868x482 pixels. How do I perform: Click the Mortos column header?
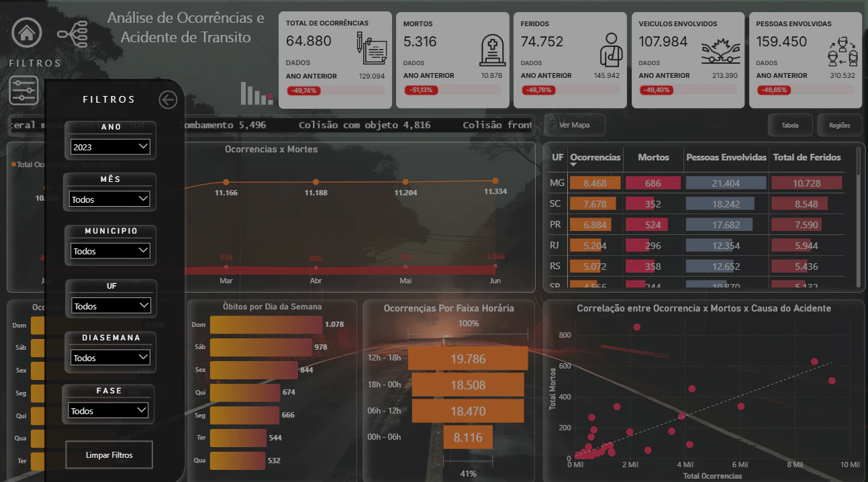point(653,157)
